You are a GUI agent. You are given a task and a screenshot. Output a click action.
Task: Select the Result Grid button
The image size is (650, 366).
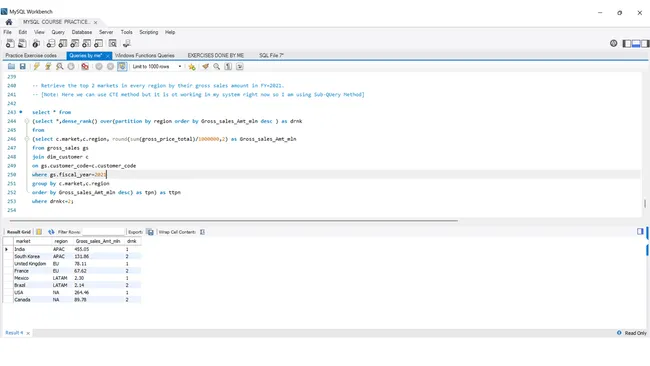pyautogui.click(x=19, y=232)
